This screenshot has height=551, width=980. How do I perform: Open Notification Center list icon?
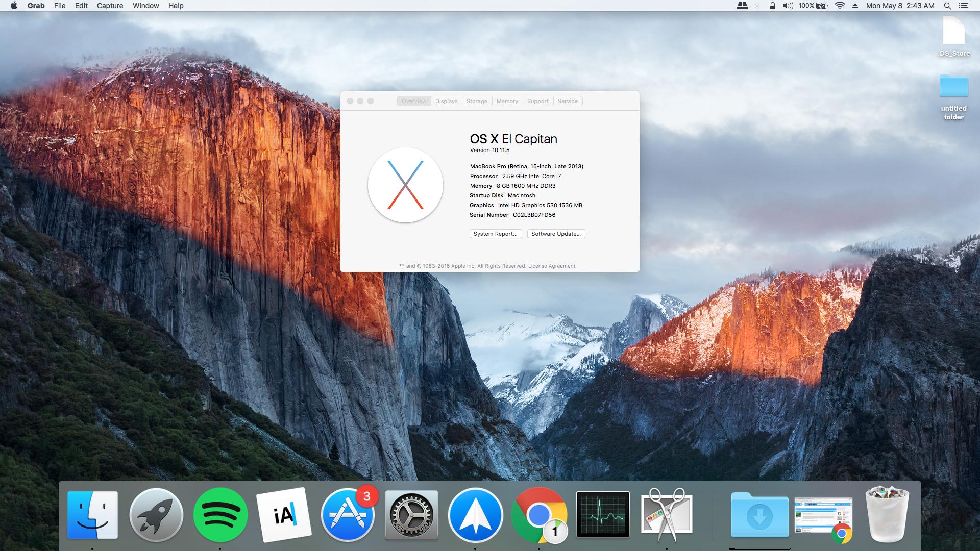(963, 6)
